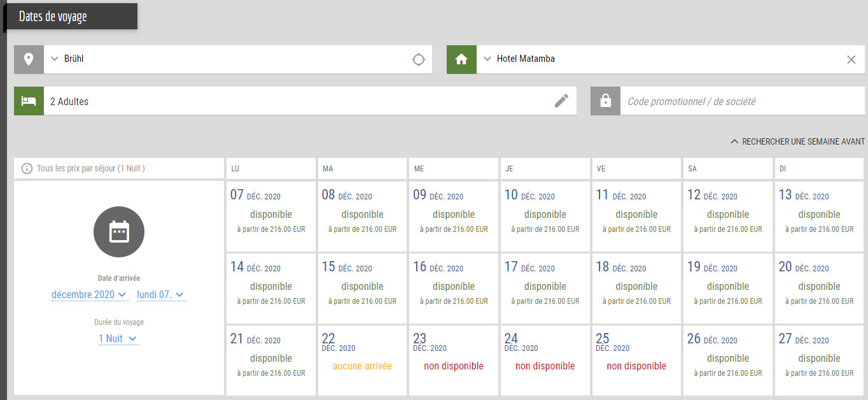Open the 1 Nuit duration dropdown
This screenshot has width=868, height=400.
tap(118, 339)
